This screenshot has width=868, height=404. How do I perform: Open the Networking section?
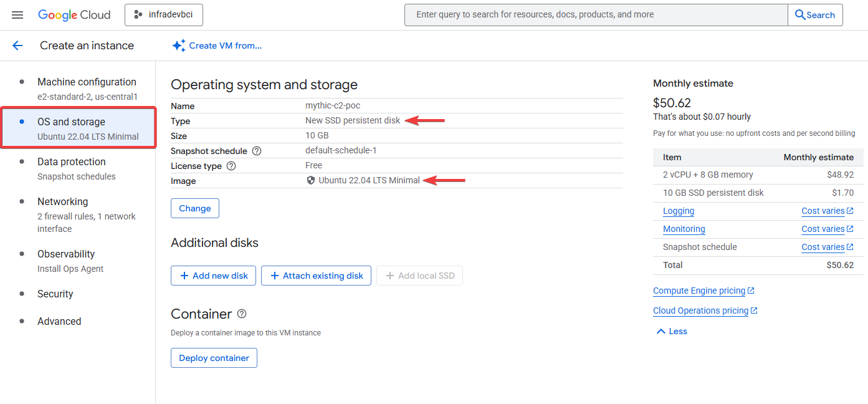pos(78,214)
